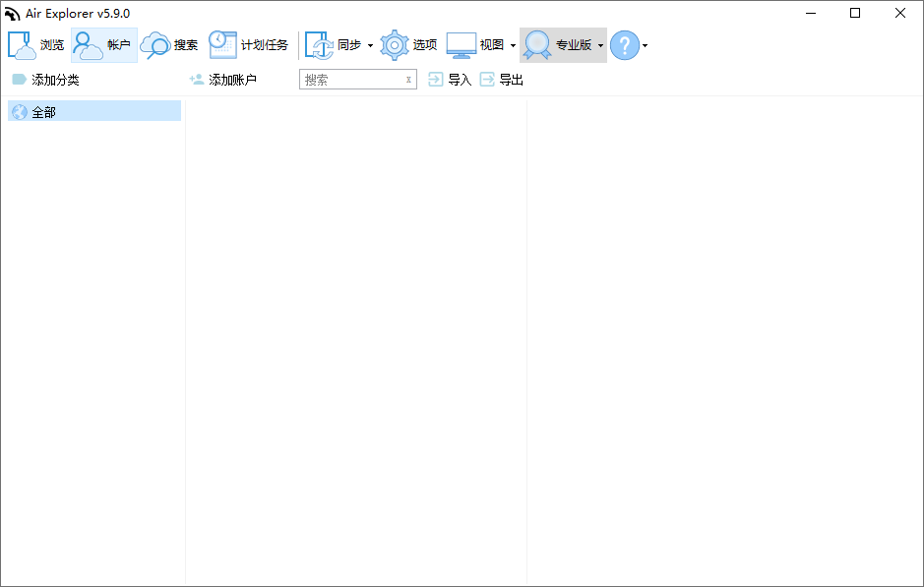Expand the 专业版 dropdown arrow
This screenshot has height=587, width=924.
[x=600, y=46]
